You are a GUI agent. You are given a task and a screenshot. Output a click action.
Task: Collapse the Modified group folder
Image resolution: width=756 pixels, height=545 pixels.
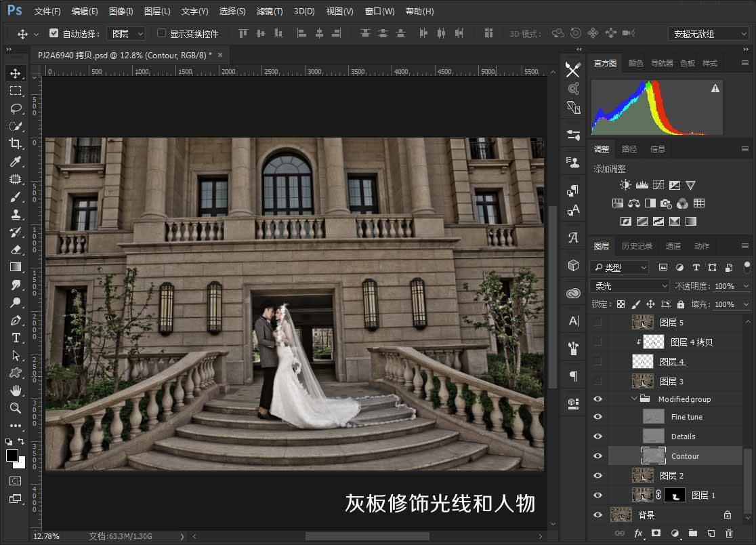pos(634,399)
